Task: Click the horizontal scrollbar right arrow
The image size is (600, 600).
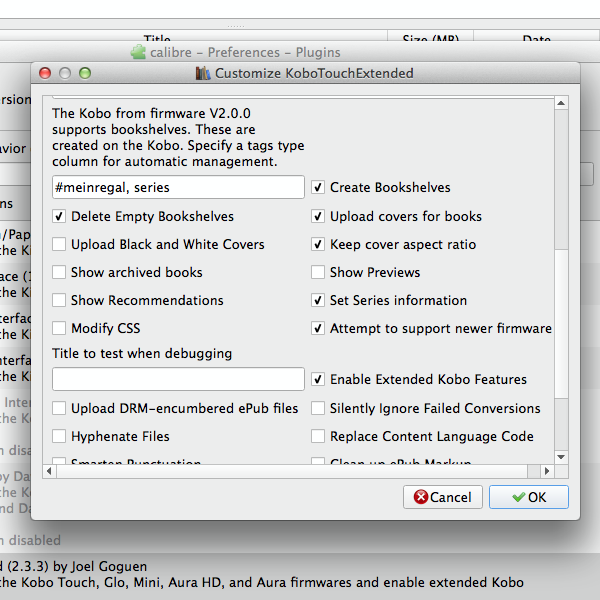Action: [x=547, y=471]
